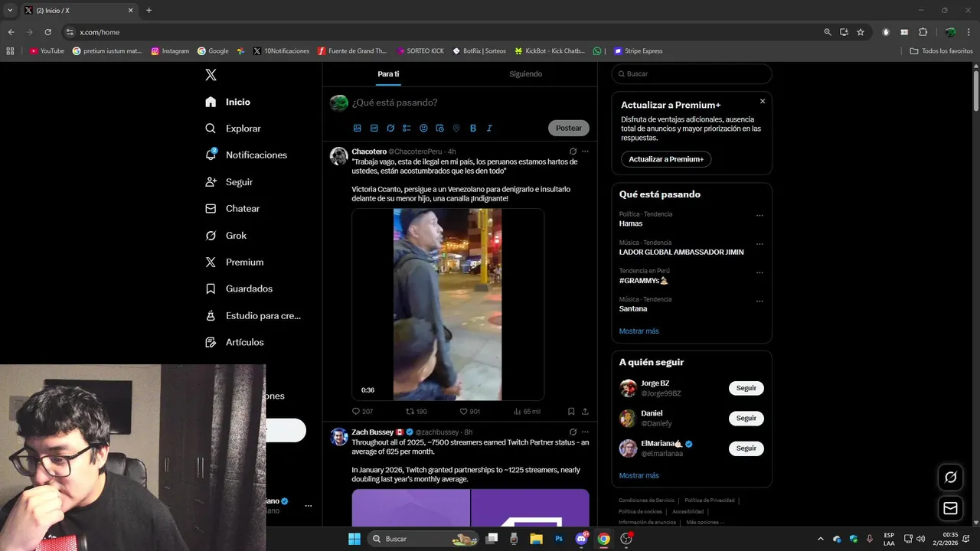This screenshot has width=980, height=551.
Task: Open Seguir in the sidebar
Action: click(229, 182)
